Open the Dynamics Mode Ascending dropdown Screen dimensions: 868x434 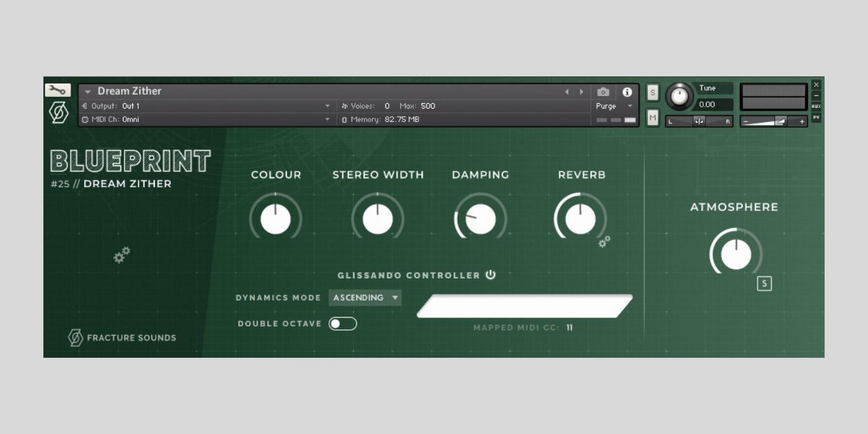pos(365,298)
